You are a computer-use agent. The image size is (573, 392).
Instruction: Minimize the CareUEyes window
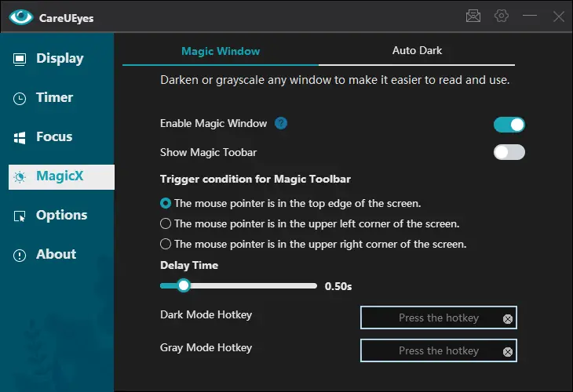530,16
